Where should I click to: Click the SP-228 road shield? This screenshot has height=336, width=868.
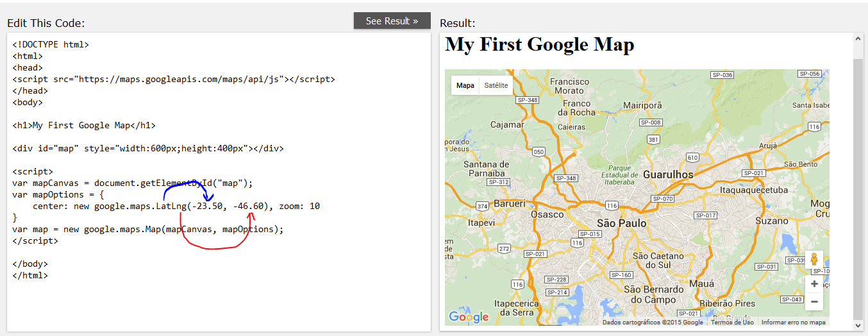556,280
